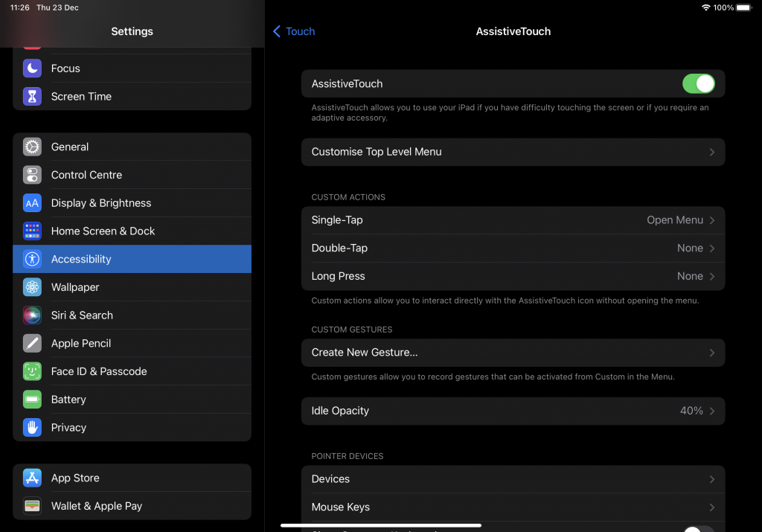Tap the Wallpaper flower icon
This screenshot has width=762, height=532.
(x=32, y=287)
